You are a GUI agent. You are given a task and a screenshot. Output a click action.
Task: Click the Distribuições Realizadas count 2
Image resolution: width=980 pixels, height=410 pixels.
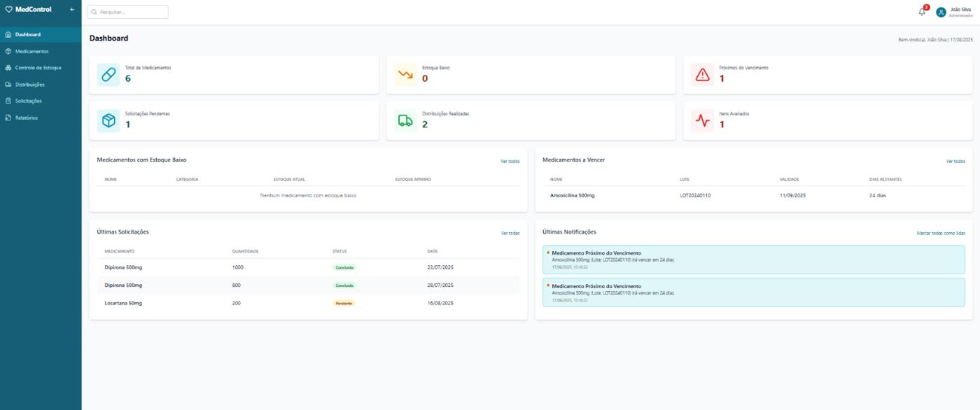coord(425,124)
